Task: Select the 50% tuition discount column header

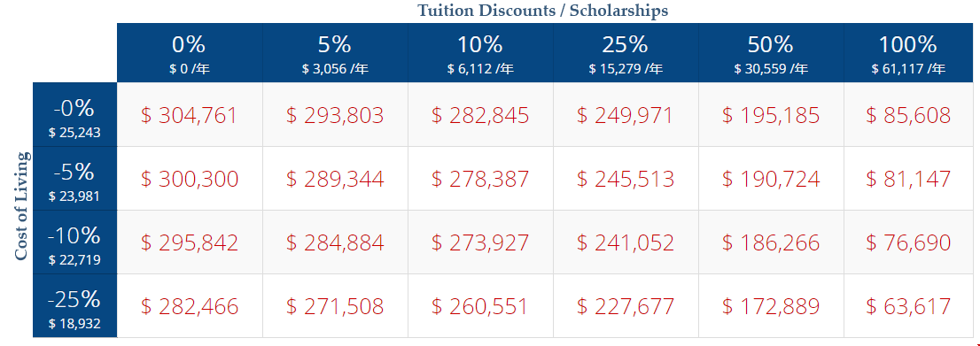Action: 771,53
